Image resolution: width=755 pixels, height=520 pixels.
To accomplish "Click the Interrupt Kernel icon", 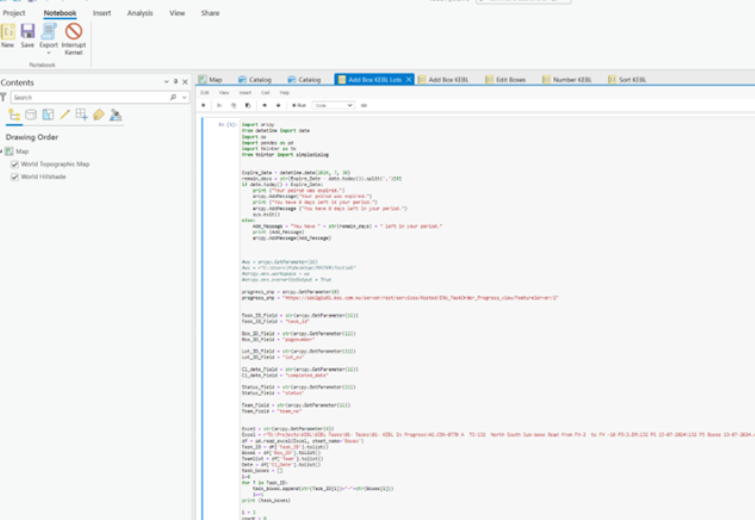I will tap(73, 31).
